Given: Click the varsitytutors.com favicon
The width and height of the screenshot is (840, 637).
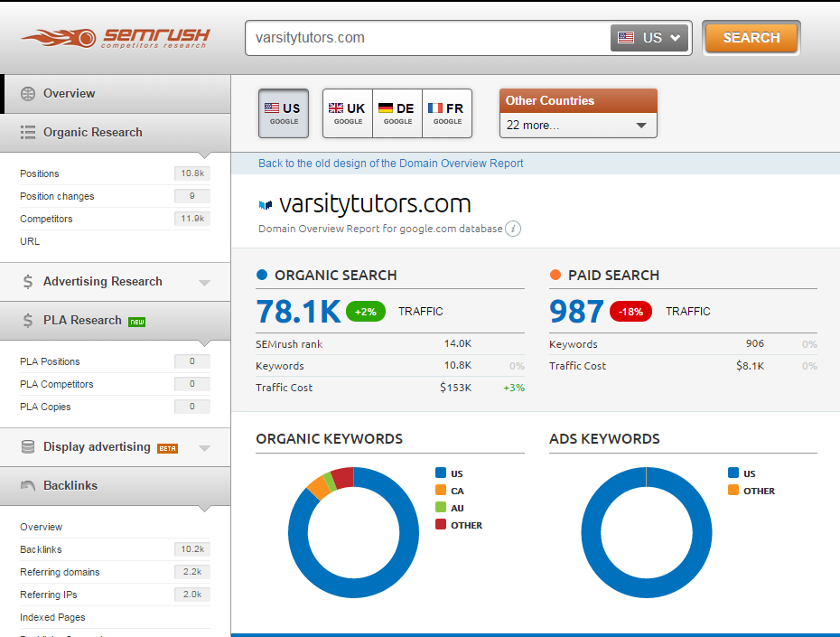Looking at the screenshot, I should pyautogui.click(x=266, y=205).
